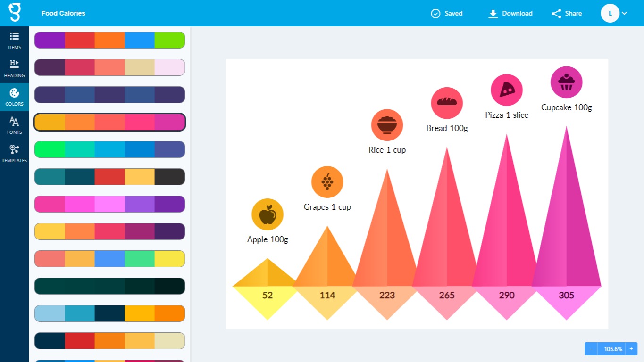Select the grapes icon circle
The height and width of the screenshot is (362, 644).
[x=327, y=182]
